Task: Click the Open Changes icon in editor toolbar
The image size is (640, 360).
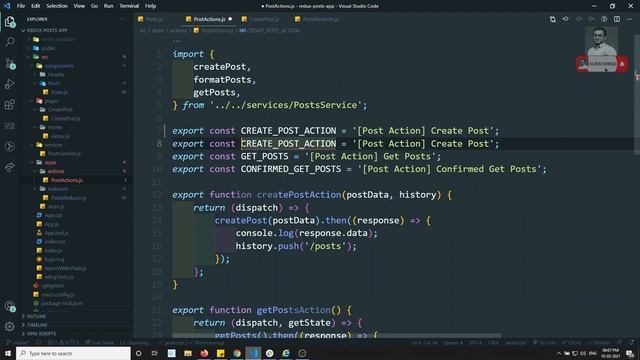Action: pyautogui.click(x=552, y=19)
